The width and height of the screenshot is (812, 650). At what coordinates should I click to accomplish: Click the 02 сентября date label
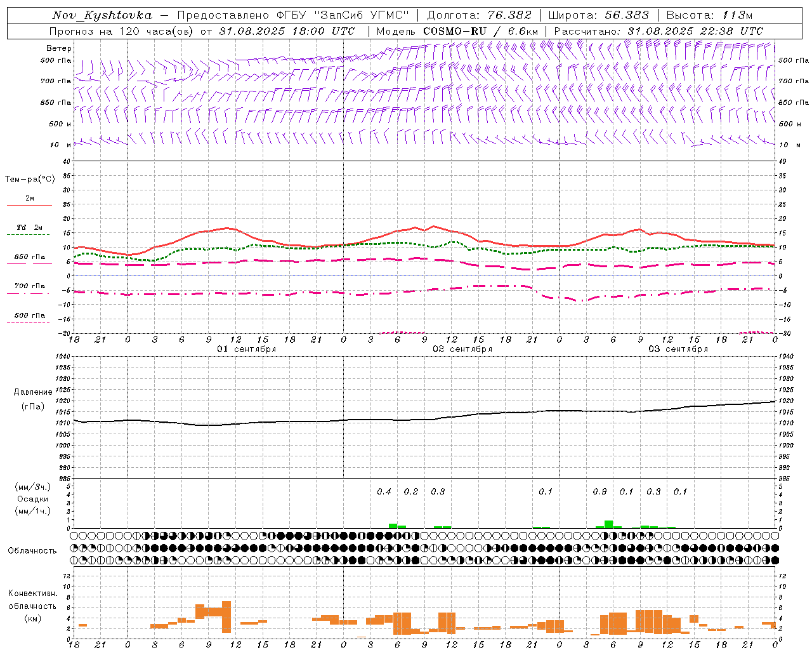[x=462, y=349]
